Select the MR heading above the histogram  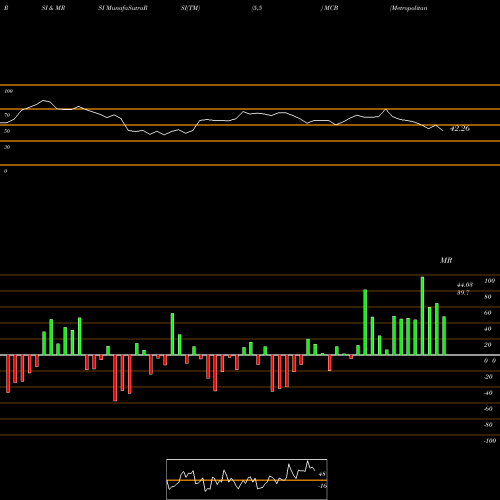point(446,260)
